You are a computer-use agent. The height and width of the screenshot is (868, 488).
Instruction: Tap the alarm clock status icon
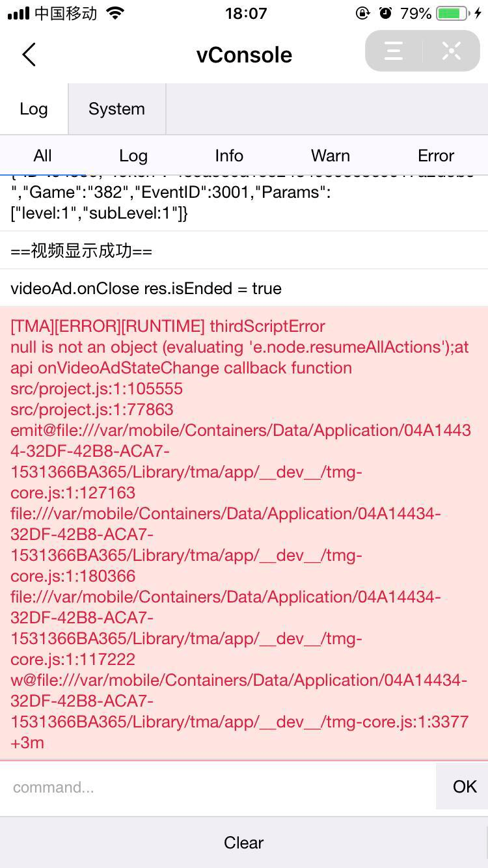[386, 13]
